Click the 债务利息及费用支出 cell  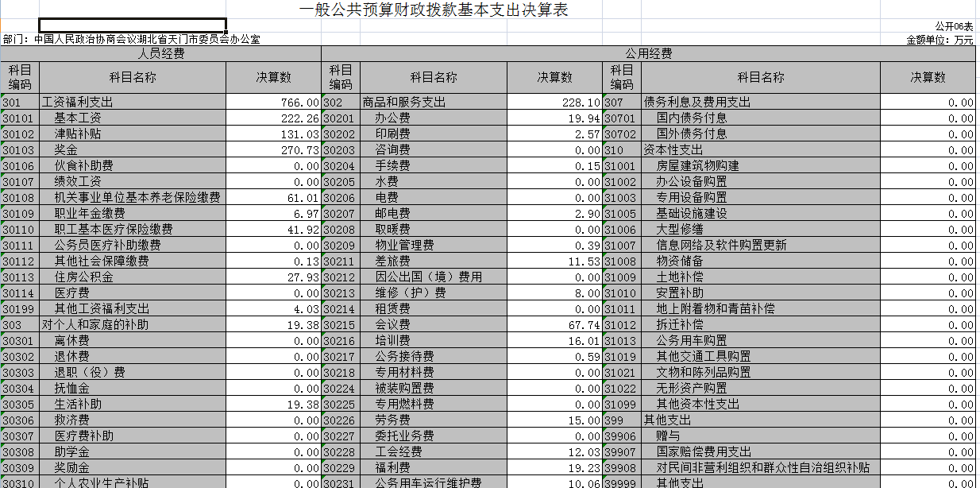click(x=761, y=103)
